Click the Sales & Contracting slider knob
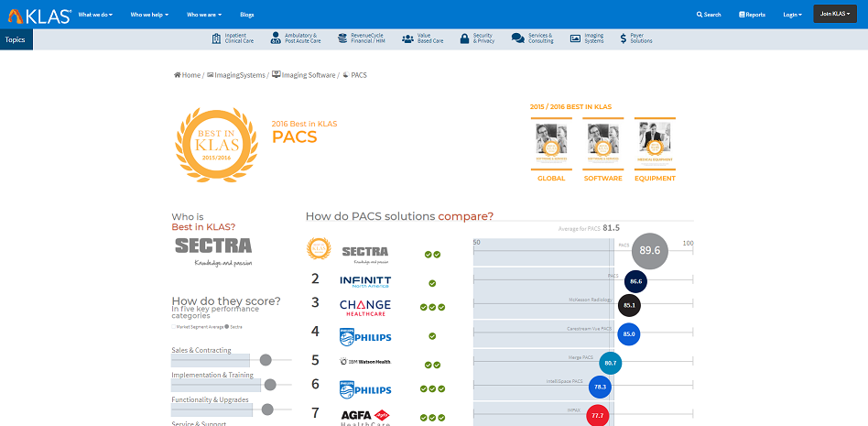 point(266,360)
